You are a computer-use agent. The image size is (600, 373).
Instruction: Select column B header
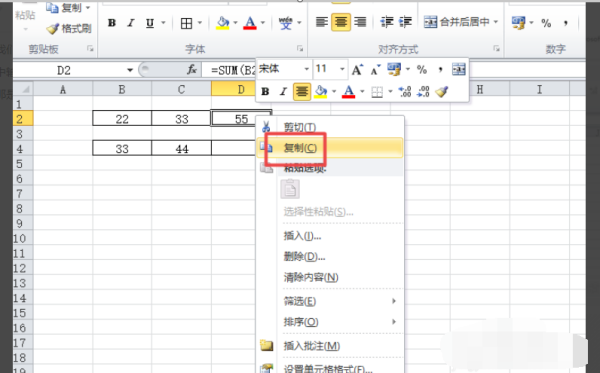[122, 89]
